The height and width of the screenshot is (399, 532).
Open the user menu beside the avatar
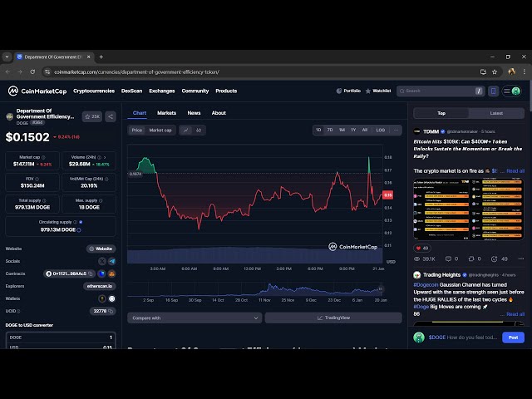click(506, 91)
